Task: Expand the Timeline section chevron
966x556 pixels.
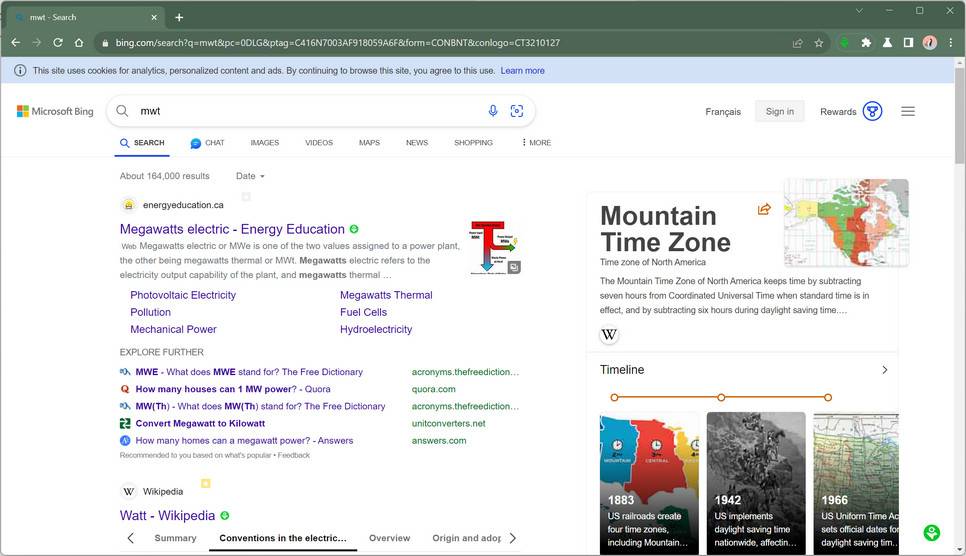Action: tap(885, 370)
